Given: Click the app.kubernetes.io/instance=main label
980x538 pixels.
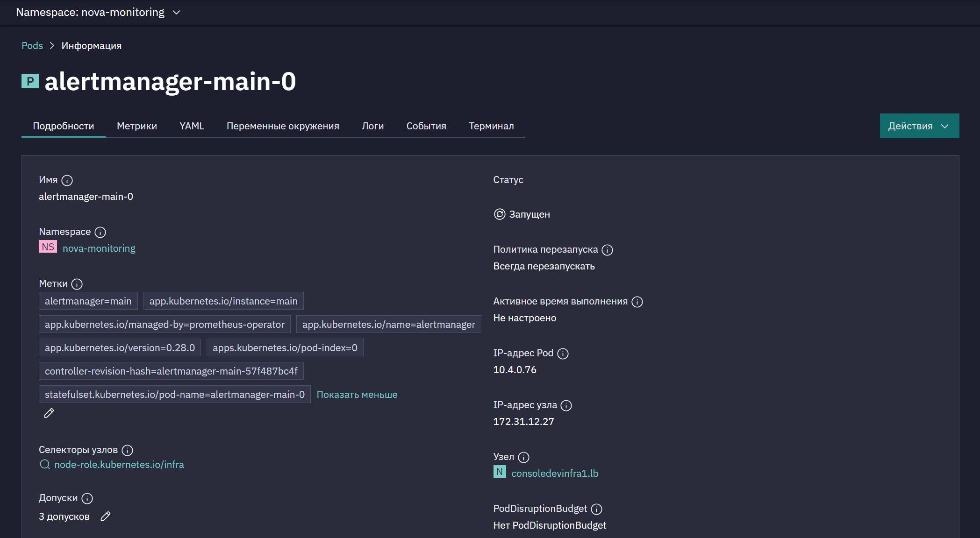Looking at the screenshot, I should pos(223,301).
